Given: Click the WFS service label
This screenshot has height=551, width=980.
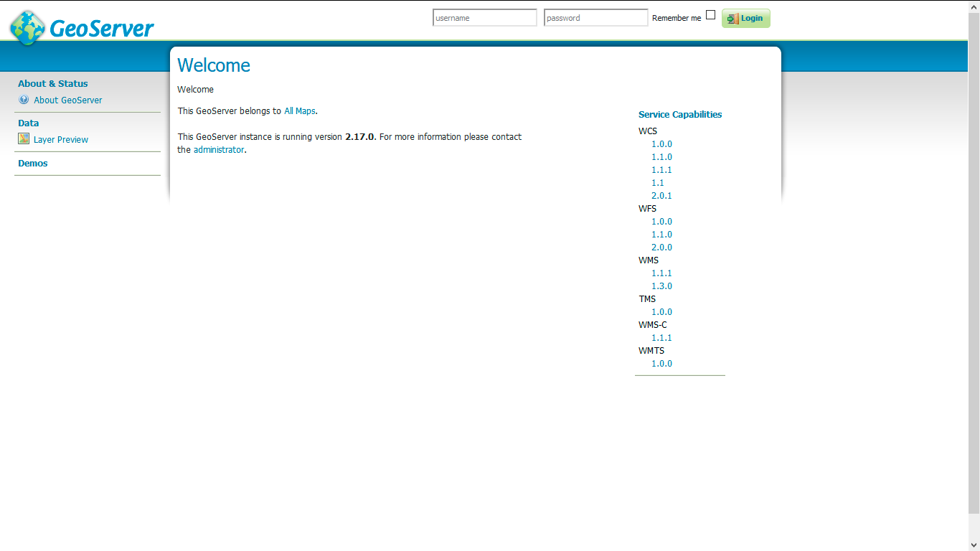Looking at the screenshot, I should coord(647,209).
